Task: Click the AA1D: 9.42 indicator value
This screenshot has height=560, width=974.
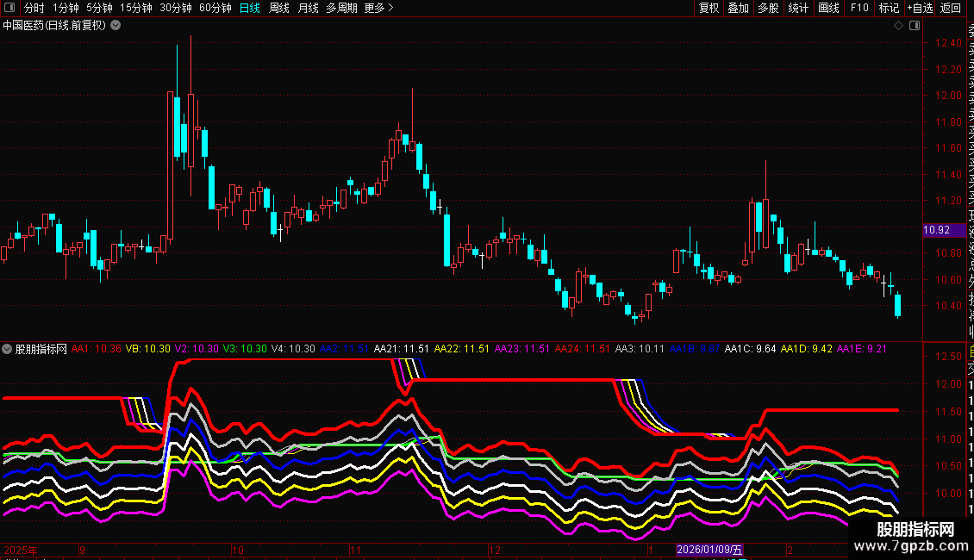Action: click(806, 349)
